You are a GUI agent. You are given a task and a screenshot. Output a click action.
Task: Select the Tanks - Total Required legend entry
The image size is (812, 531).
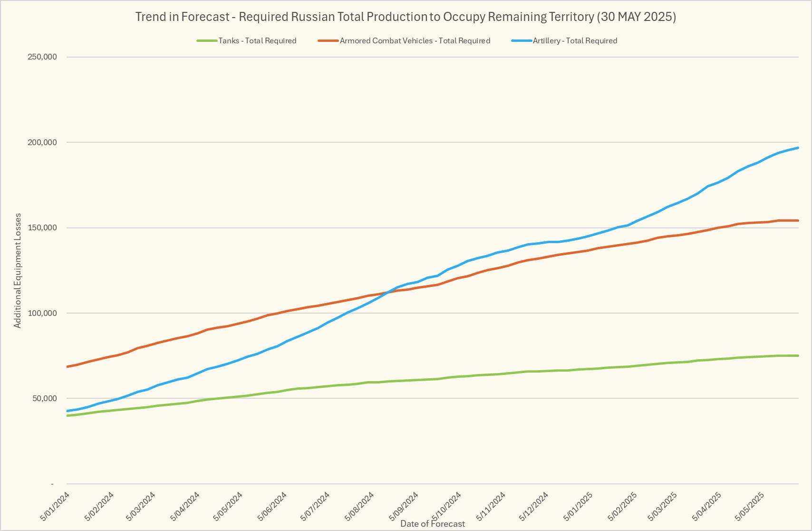tap(257, 41)
